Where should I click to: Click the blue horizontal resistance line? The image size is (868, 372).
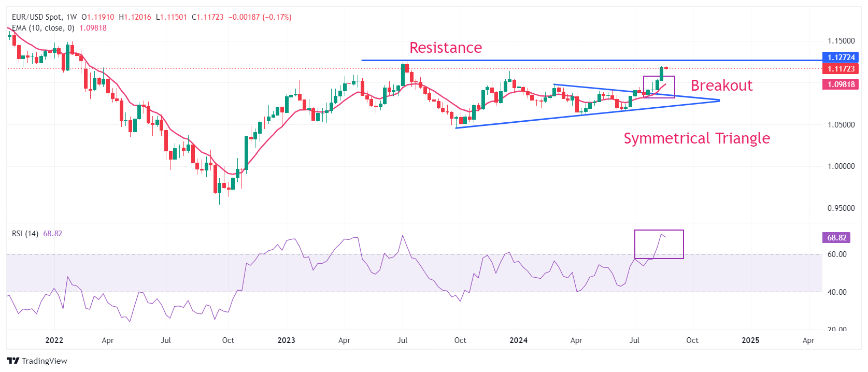(518, 61)
